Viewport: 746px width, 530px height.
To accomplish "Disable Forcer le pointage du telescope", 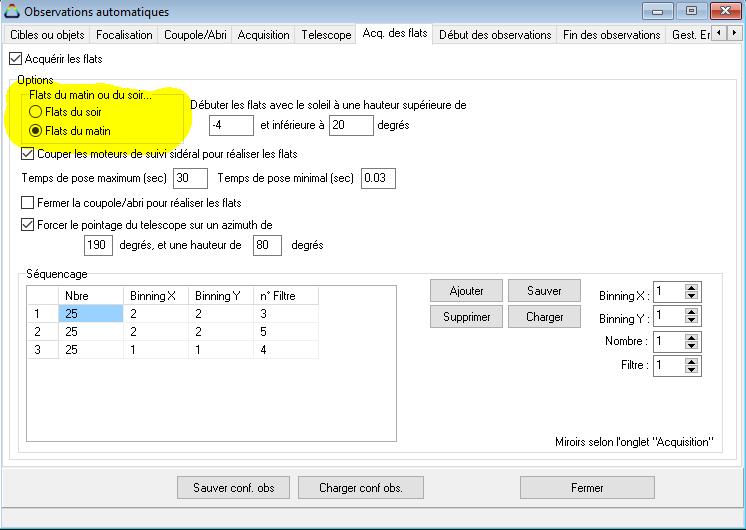I will pyautogui.click(x=28, y=225).
